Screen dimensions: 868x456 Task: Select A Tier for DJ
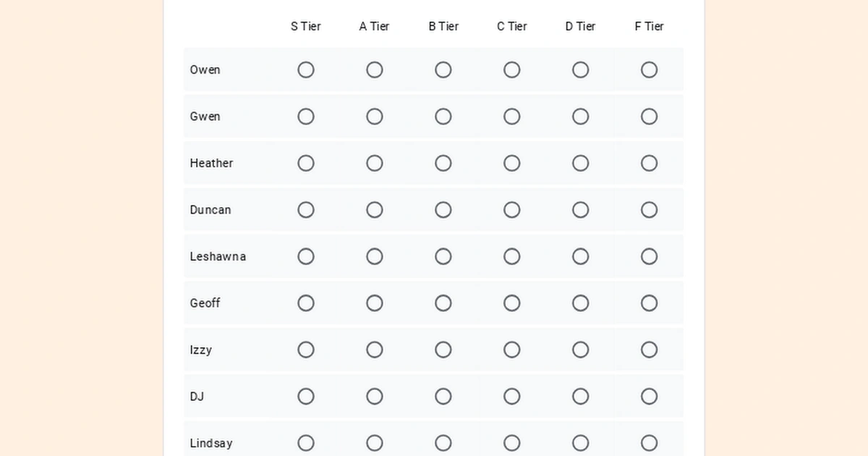tap(374, 396)
